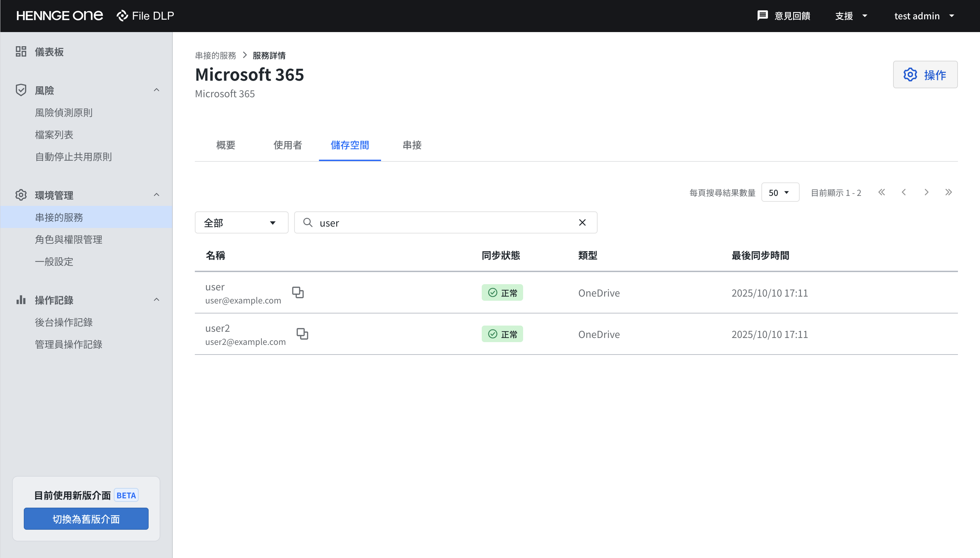Open 檔案列表 in the sidebar

click(54, 134)
